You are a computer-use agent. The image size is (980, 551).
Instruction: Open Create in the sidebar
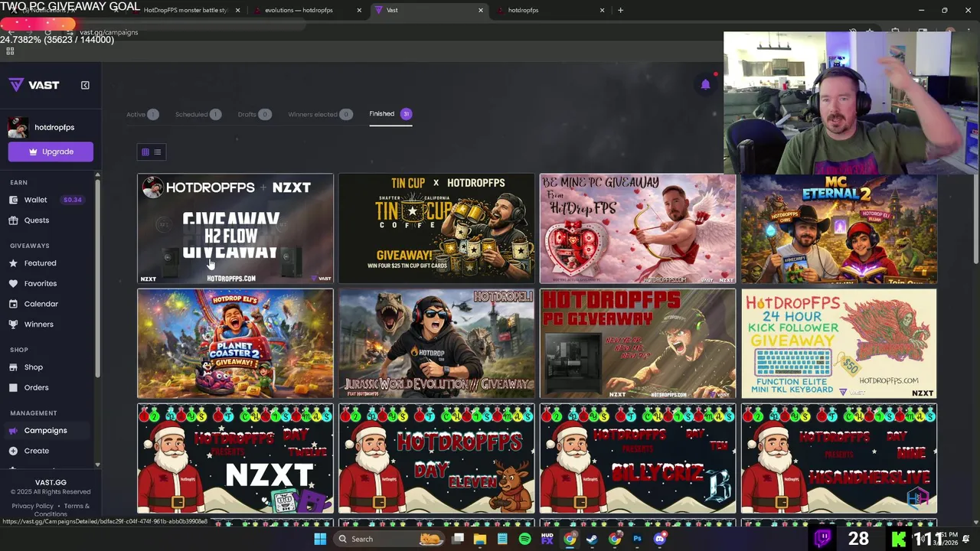point(36,451)
